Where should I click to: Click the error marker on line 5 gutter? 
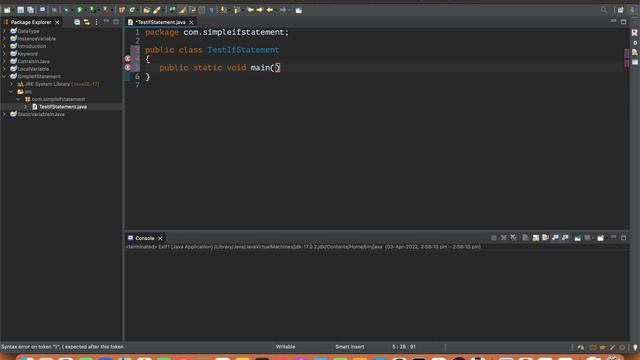pyautogui.click(x=128, y=67)
